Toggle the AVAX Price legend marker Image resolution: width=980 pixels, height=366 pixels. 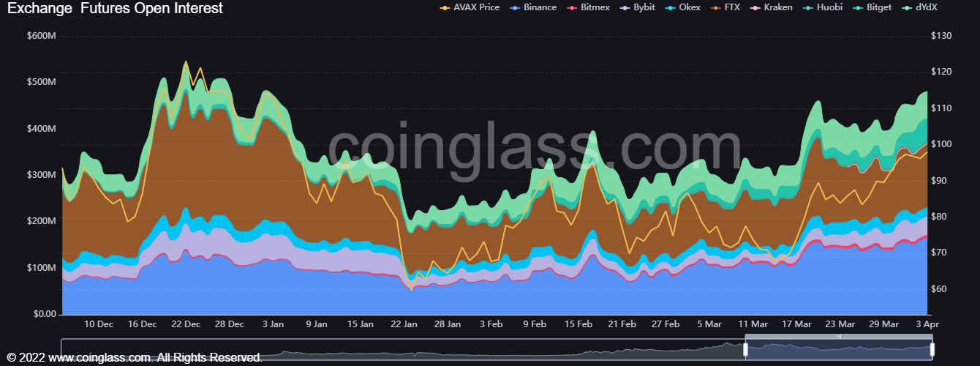pos(445,7)
